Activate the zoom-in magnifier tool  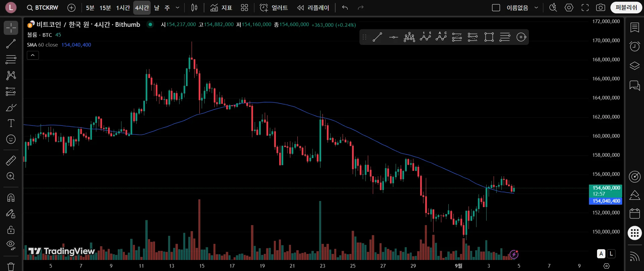[x=11, y=176]
